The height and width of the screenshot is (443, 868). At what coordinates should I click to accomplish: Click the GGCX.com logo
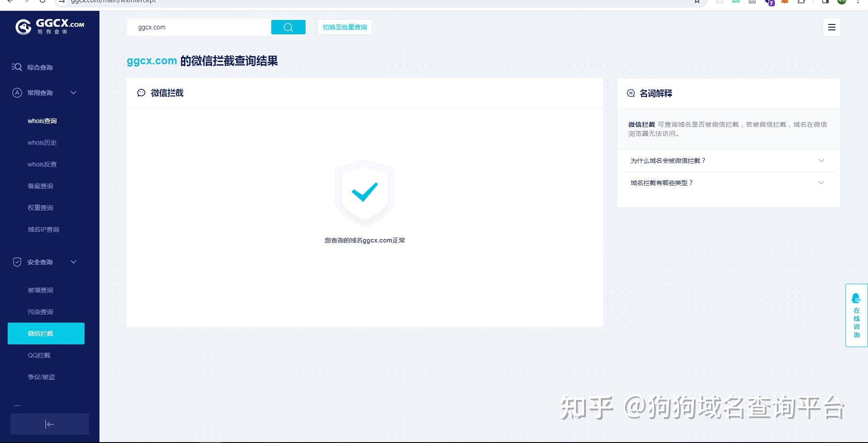(x=50, y=27)
